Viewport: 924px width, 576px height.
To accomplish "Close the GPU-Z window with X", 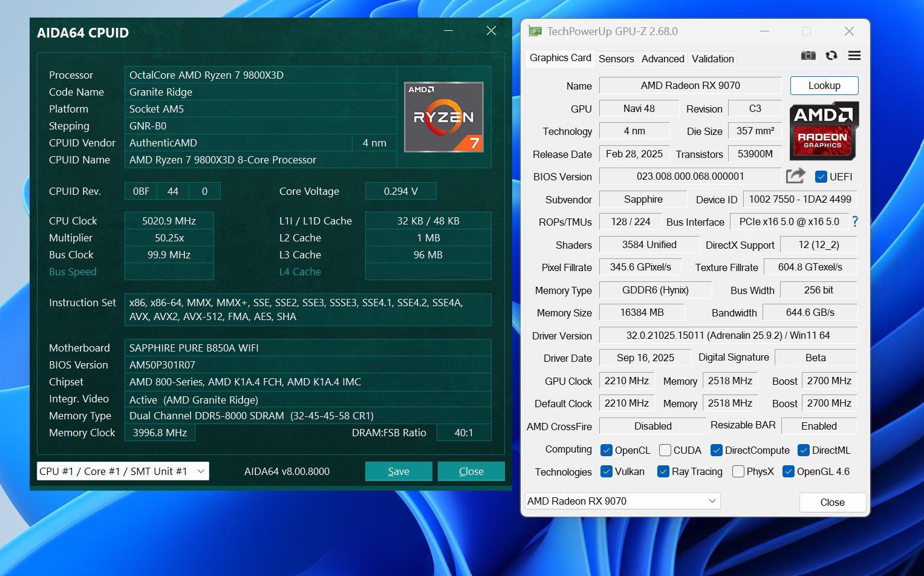I will [x=849, y=31].
